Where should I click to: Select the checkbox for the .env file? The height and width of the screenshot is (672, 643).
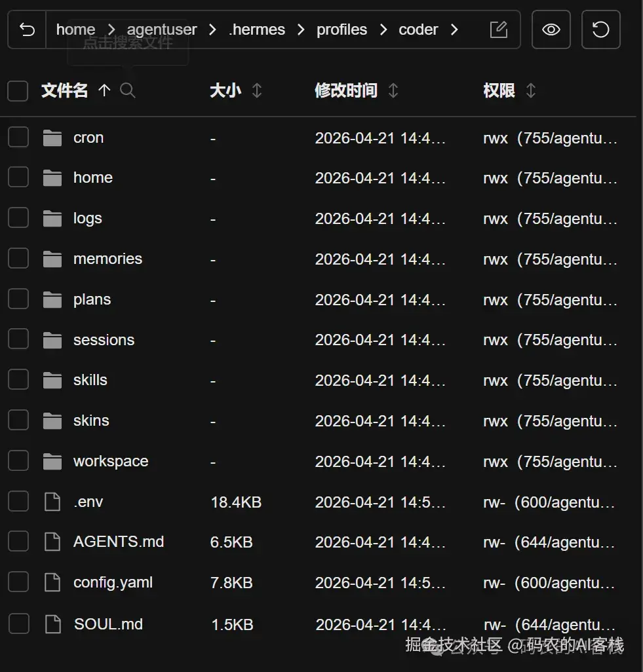18,501
